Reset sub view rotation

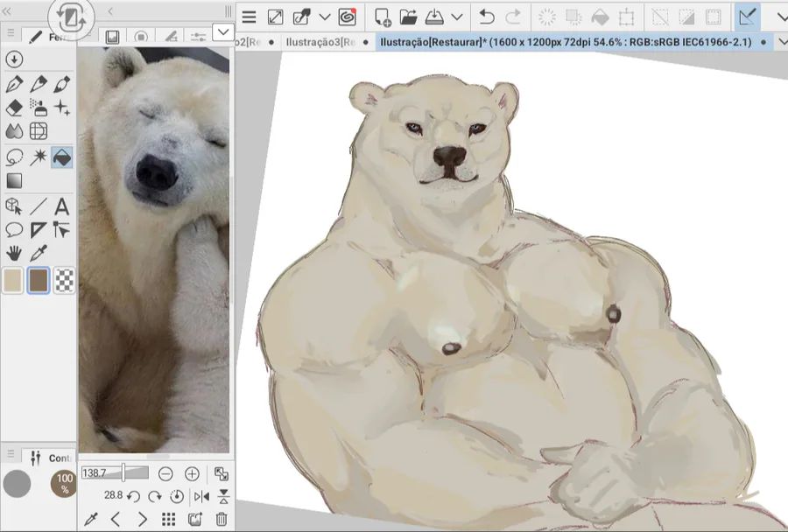pos(177,497)
